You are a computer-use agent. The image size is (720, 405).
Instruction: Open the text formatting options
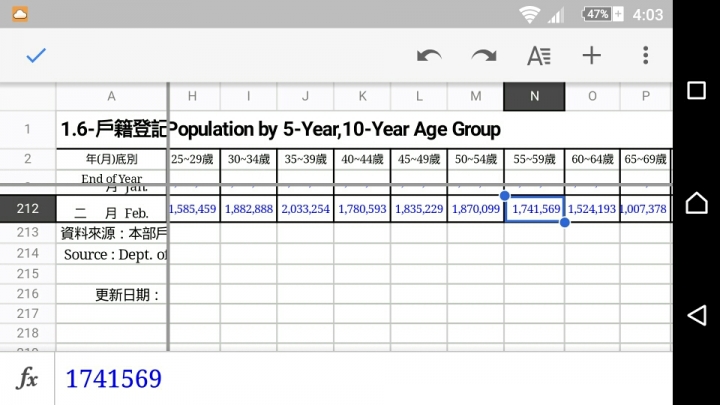pos(539,56)
